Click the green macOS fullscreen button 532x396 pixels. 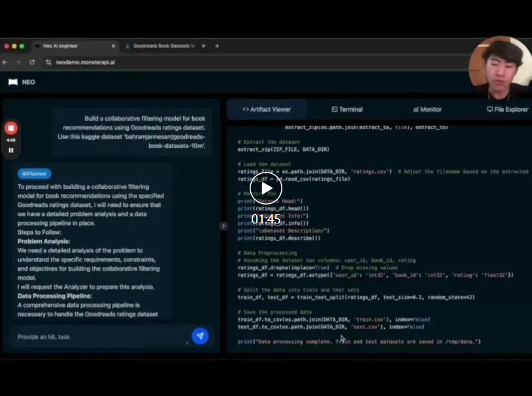click(x=22, y=46)
